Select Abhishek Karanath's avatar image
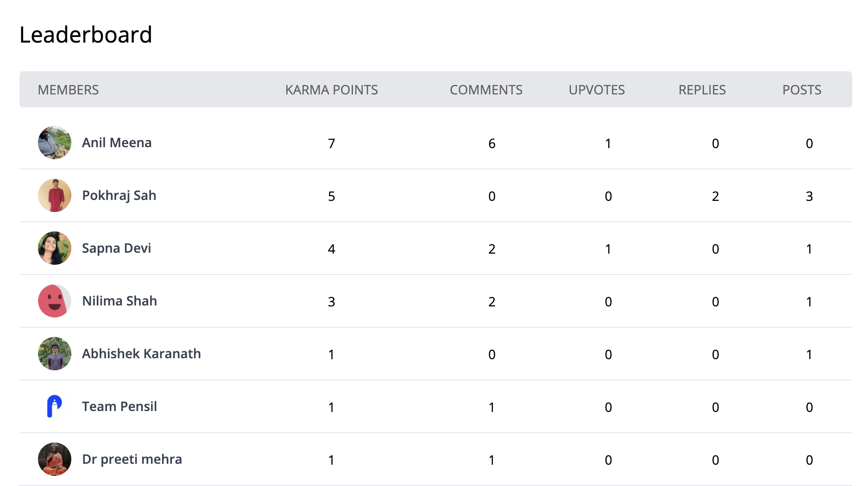The width and height of the screenshot is (868, 486). point(55,354)
